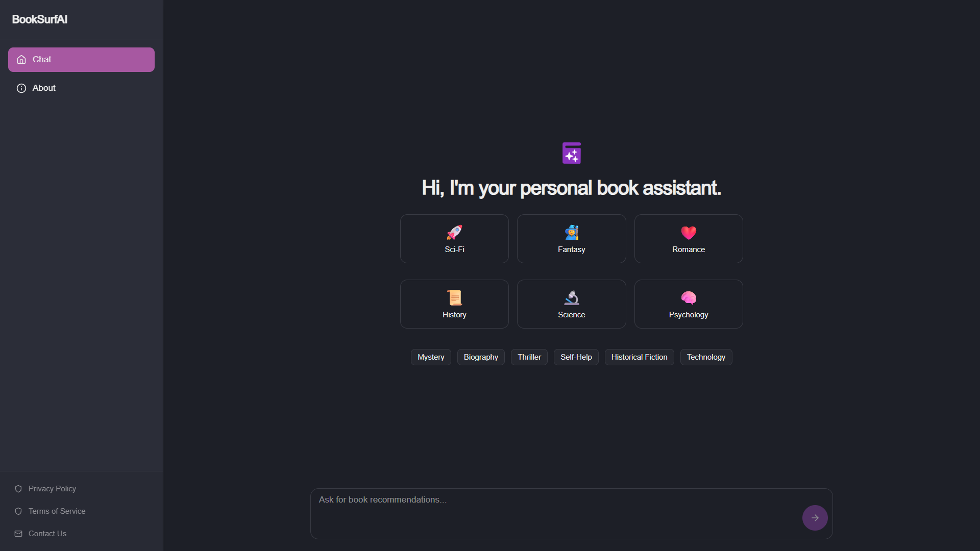The image size is (980, 551).
Task: Select the Mystery genre chip
Action: (431, 357)
